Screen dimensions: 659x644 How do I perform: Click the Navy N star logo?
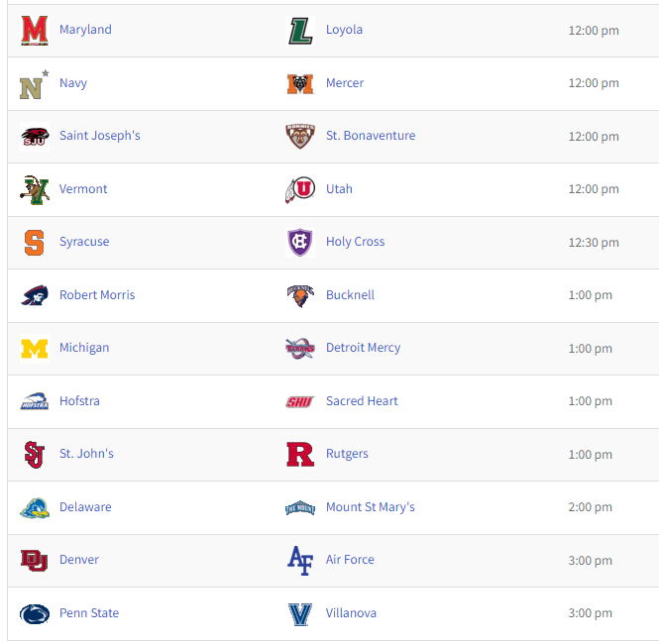click(35, 84)
